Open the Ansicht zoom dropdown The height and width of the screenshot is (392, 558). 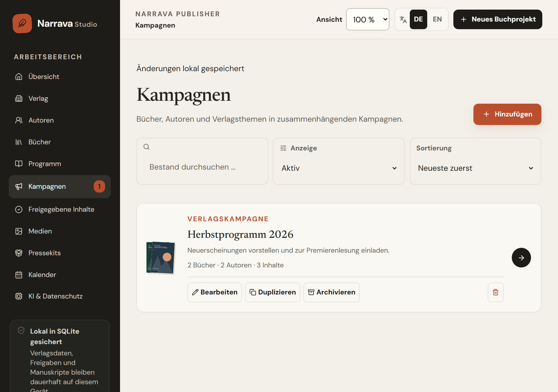tap(368, 19)
